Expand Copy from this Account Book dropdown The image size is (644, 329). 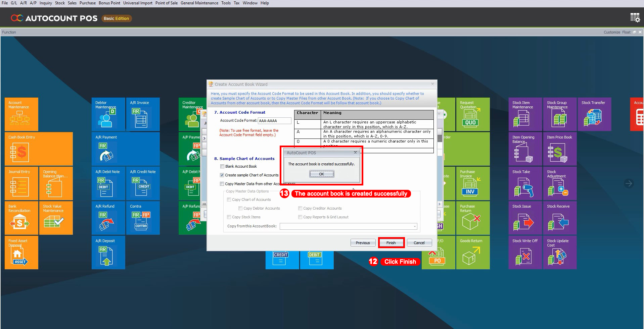pos(415,226)
